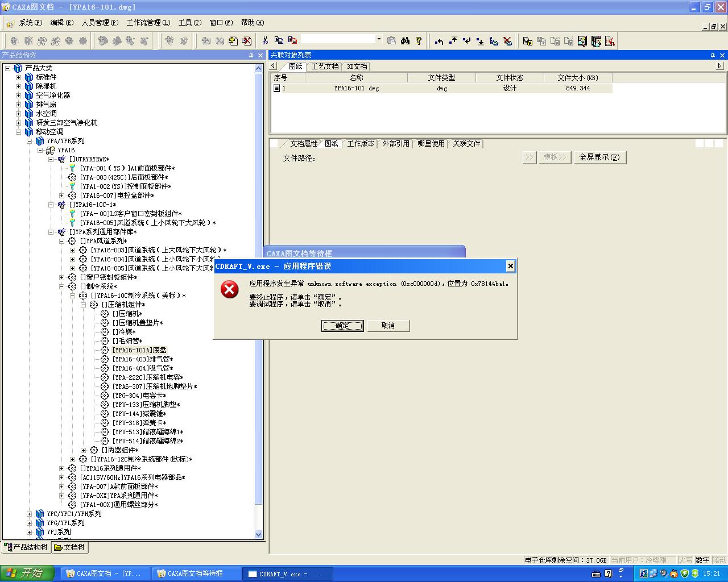
Task: Select tree item [YPU-144]减震锤*
Action: tap(139, 414)
